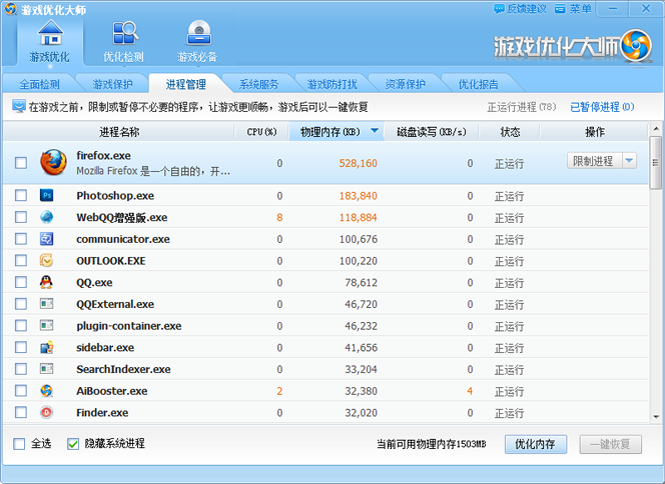Enable the 全选 select-all checkbox

point(20,443)
